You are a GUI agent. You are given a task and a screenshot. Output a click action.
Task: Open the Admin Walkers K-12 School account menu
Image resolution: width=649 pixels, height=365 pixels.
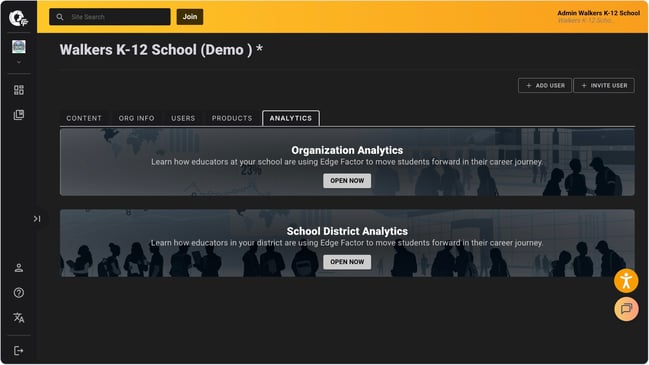599,17
